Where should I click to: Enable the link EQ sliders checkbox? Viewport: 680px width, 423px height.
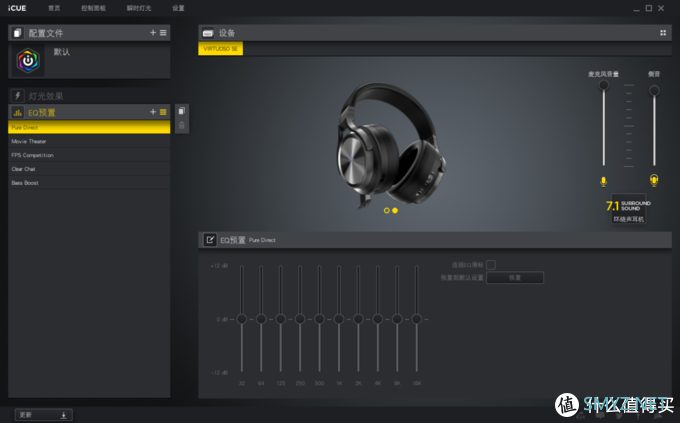pyautogui.click(x=491, y=265)
